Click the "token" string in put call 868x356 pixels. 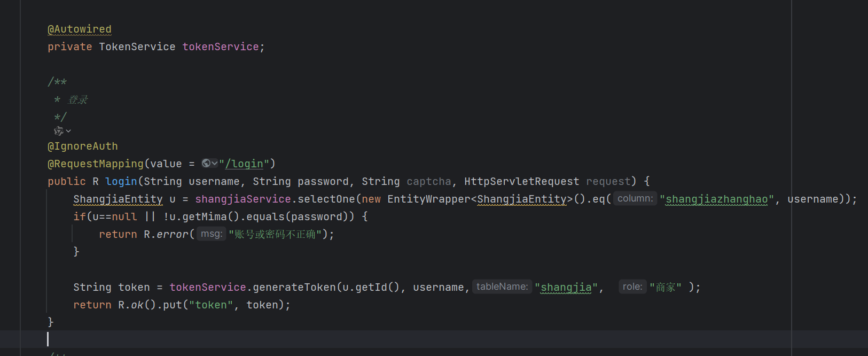click(211, 305)
